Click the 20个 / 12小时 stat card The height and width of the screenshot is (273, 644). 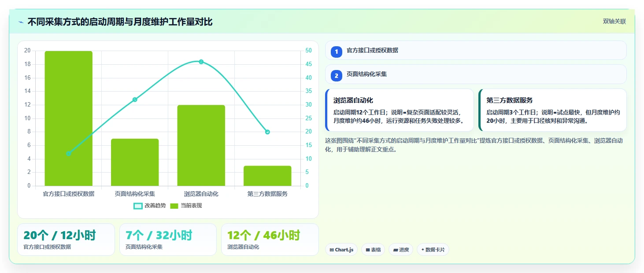point(66,240)
